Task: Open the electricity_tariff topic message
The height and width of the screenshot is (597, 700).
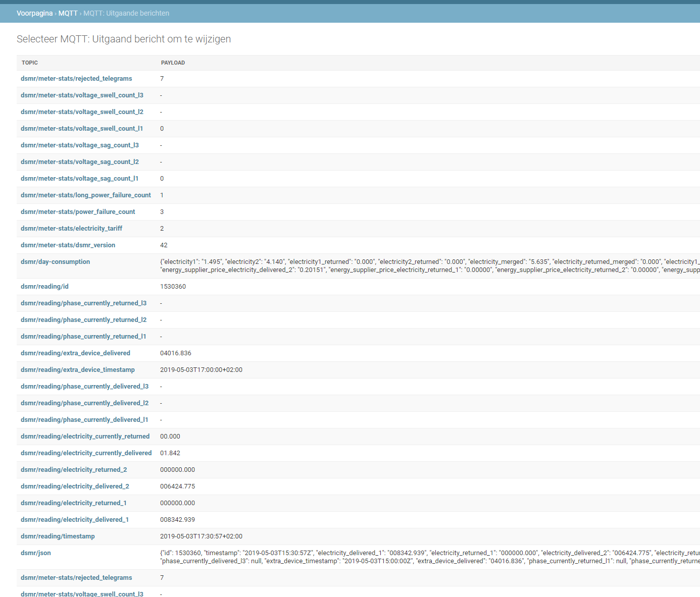Action: 71,229
